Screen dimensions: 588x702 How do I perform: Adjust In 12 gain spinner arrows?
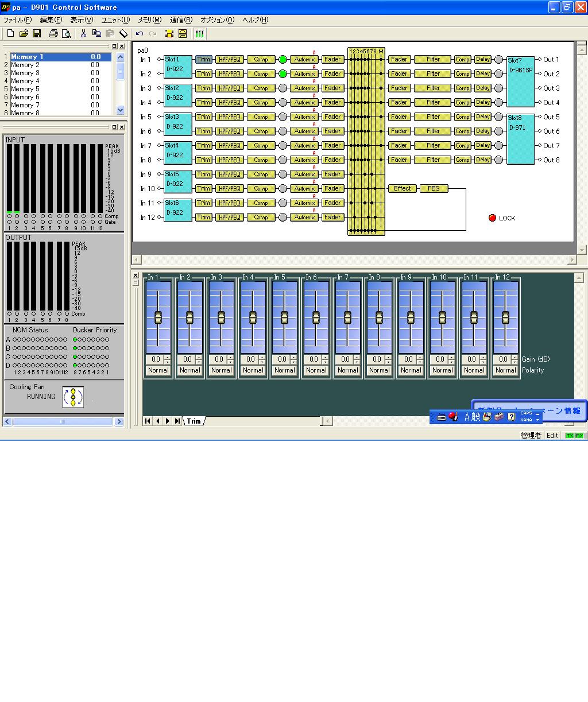click(x=514, y=359)
